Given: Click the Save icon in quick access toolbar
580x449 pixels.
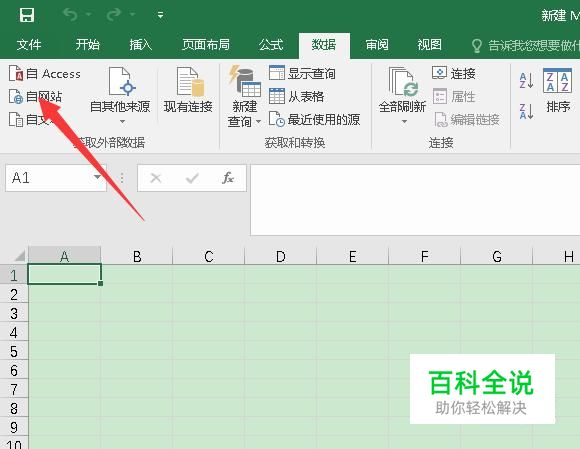Looking at the screenshot, I should click(27, 15).
